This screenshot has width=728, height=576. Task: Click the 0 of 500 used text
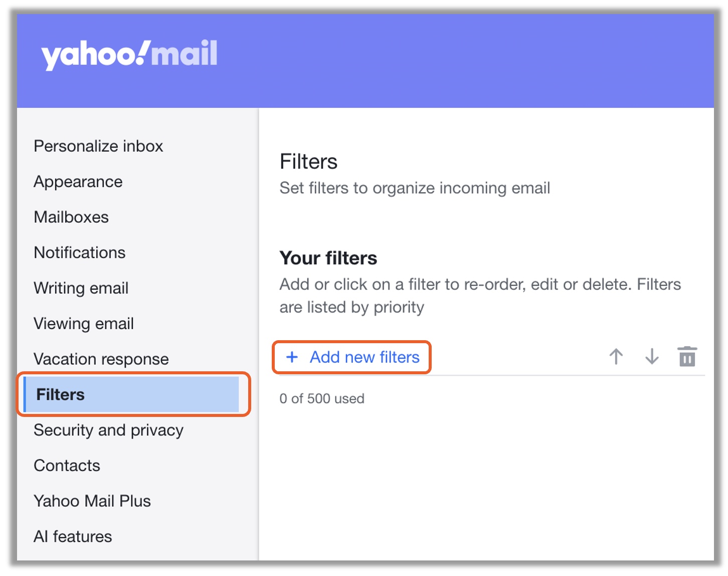tap(322, 398)
